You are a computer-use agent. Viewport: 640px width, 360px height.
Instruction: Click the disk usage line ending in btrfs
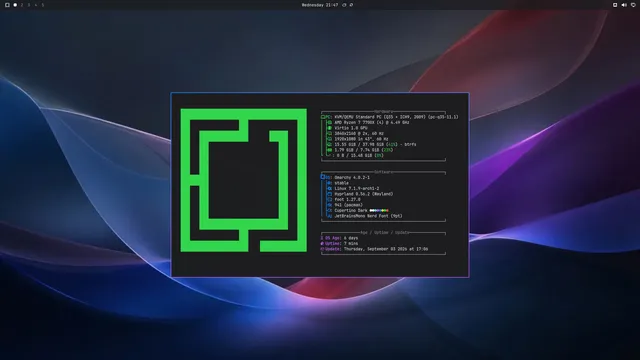point(376,144)
